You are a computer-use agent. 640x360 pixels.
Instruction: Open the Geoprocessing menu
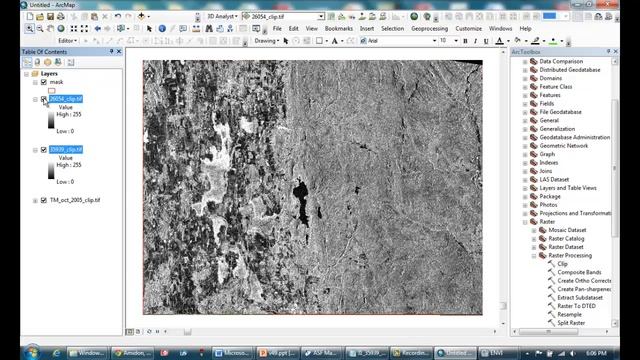point(429,29)
